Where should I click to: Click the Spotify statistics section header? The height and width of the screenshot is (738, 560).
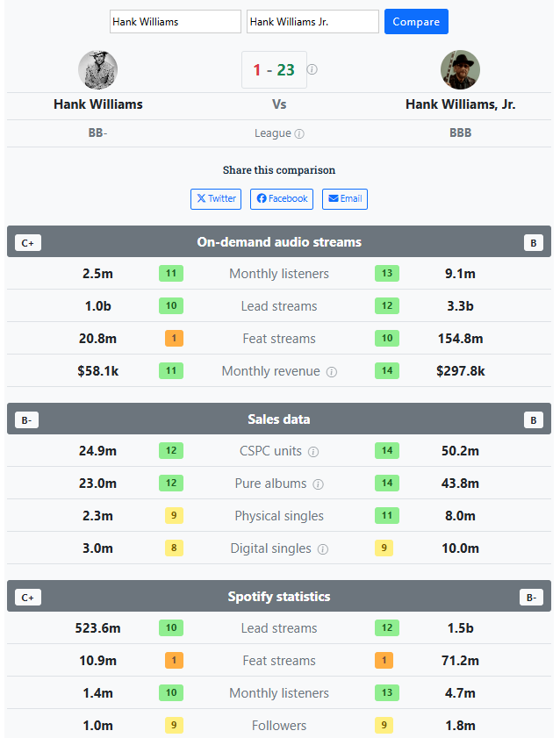pos(279,597)
